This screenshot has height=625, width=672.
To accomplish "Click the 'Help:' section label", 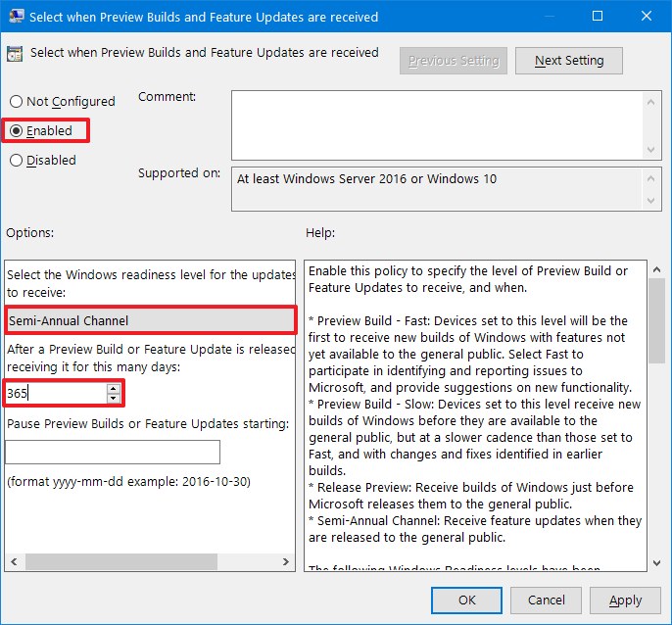I will [x=320, y=233].
